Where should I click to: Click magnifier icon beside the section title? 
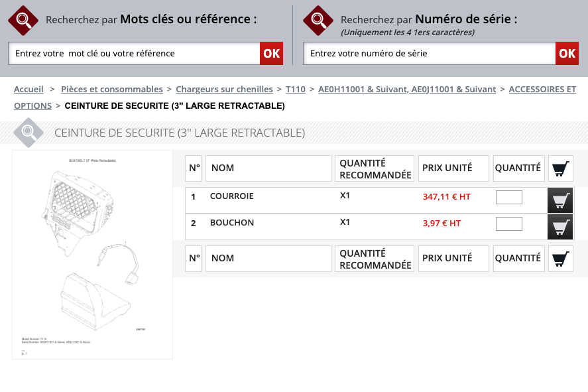point(29,132)
